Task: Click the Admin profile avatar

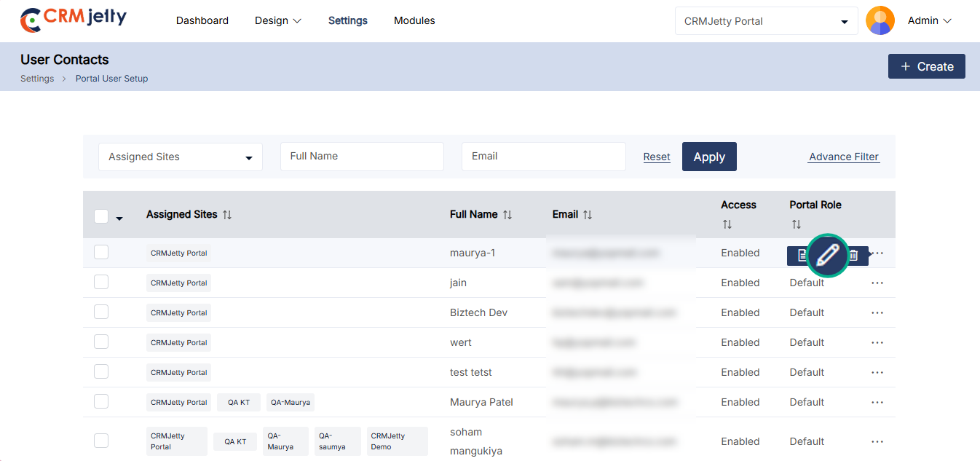Action: click(x=880, y=20)
